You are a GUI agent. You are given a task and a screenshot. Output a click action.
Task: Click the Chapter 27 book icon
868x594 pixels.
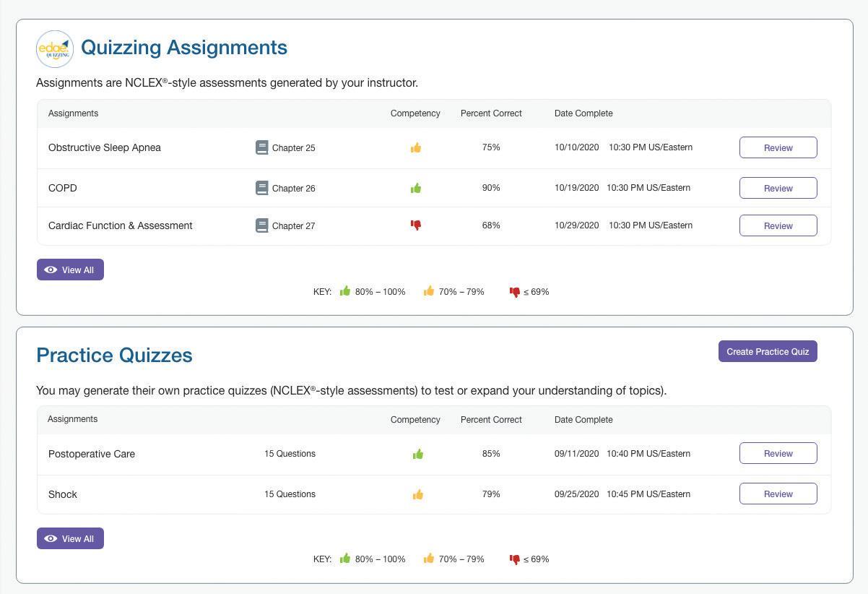coord(262,225)
